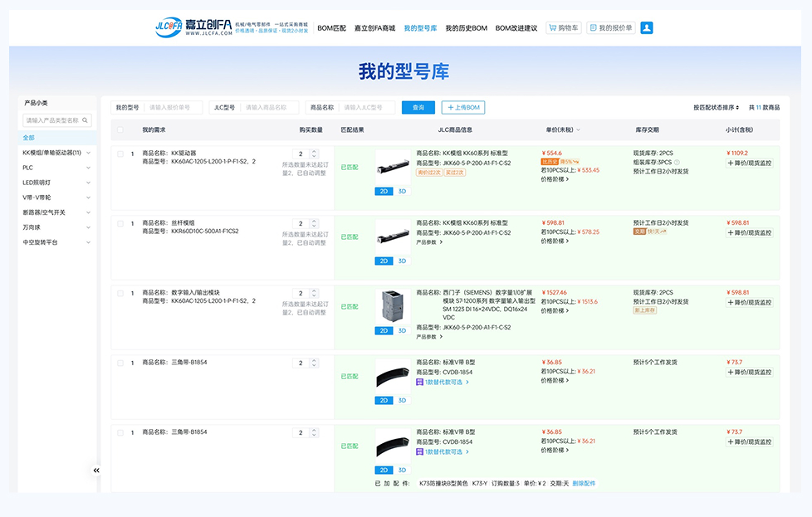This screenshot has width=812, height=517.
Task: Go to BOM匹配 in top navigation
Action: pyautogui.click(x=332, y=28)
